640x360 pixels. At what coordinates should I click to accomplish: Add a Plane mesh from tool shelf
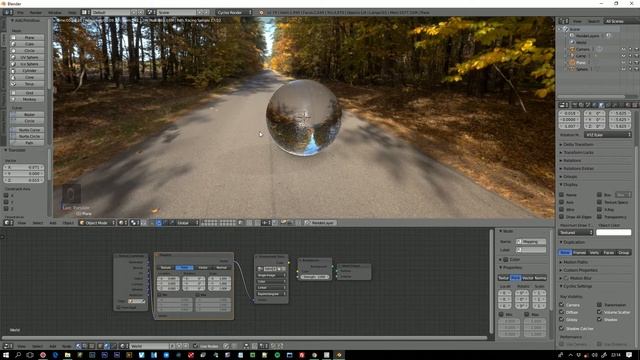click(x=27, y=38)
